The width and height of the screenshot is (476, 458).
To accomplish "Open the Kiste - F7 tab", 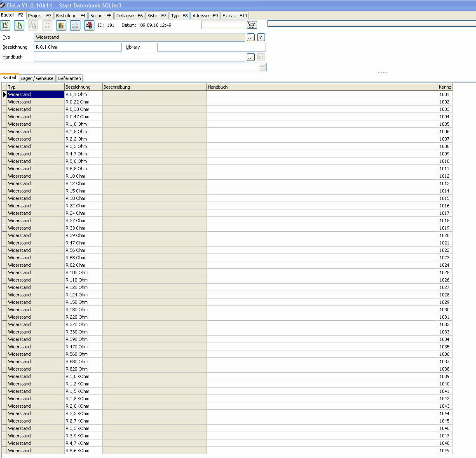I will click(x=157, y=16).
